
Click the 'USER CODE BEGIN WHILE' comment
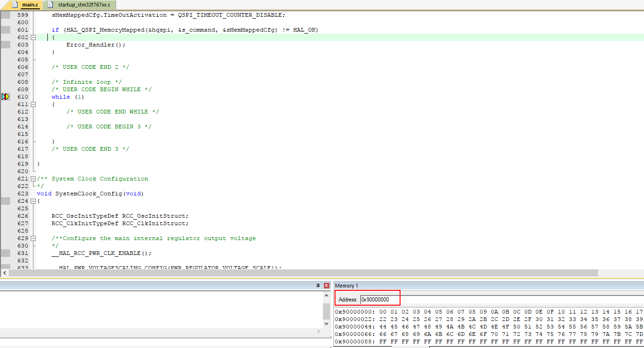click(102, 89)
